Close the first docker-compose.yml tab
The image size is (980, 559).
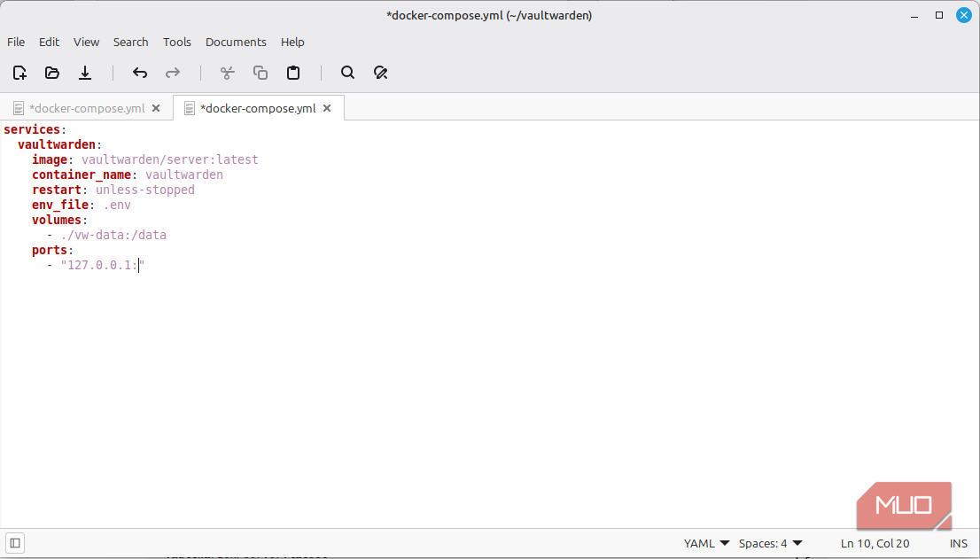(x=156, y=108)
